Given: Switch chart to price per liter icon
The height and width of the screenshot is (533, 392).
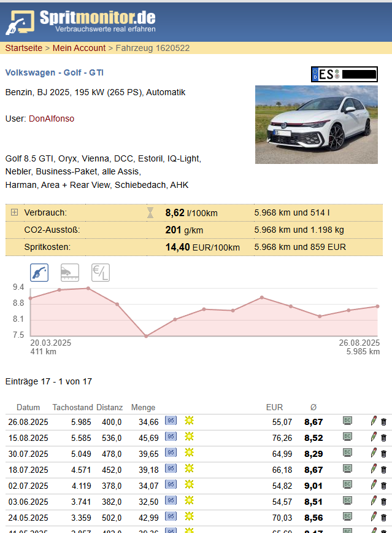Looking at the screenshot, I should point(100,273).
